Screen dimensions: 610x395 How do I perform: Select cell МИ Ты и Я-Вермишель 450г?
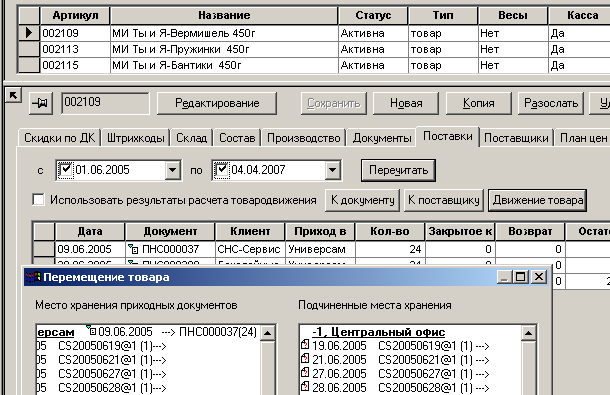pyautogui.click(x=224, y=33)
